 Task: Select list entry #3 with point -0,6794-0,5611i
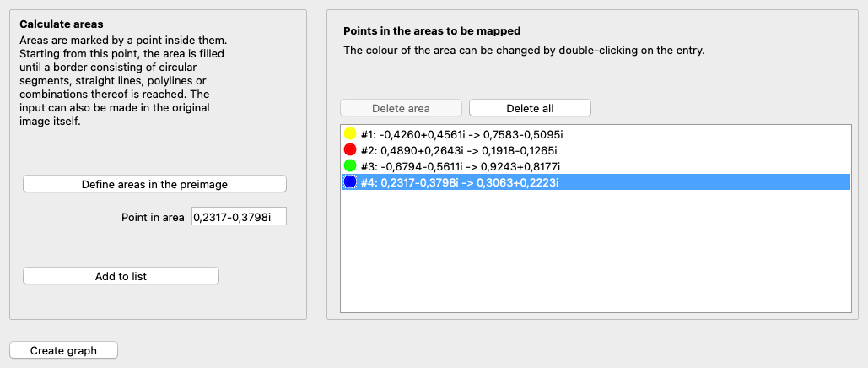(461, 166)
